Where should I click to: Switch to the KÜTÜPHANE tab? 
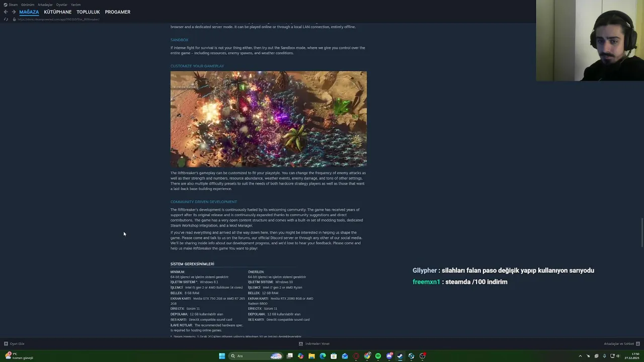[58, 12]
